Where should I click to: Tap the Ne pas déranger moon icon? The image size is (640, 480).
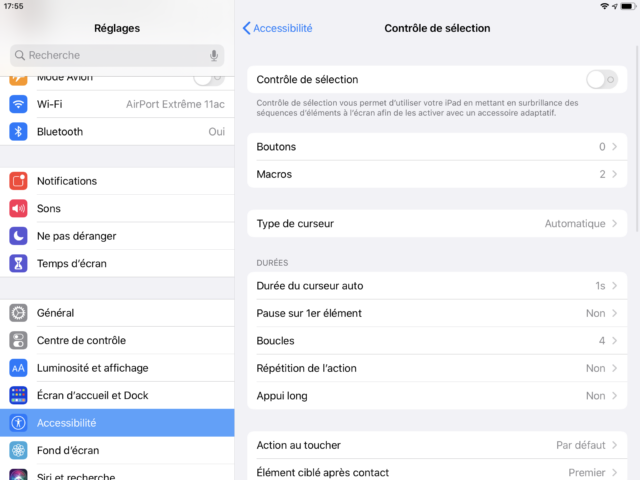click(x=18, y=236)
